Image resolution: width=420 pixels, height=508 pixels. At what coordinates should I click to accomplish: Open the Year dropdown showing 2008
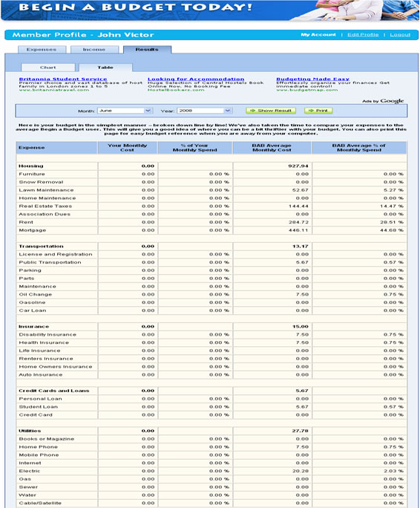coord(205,111)
